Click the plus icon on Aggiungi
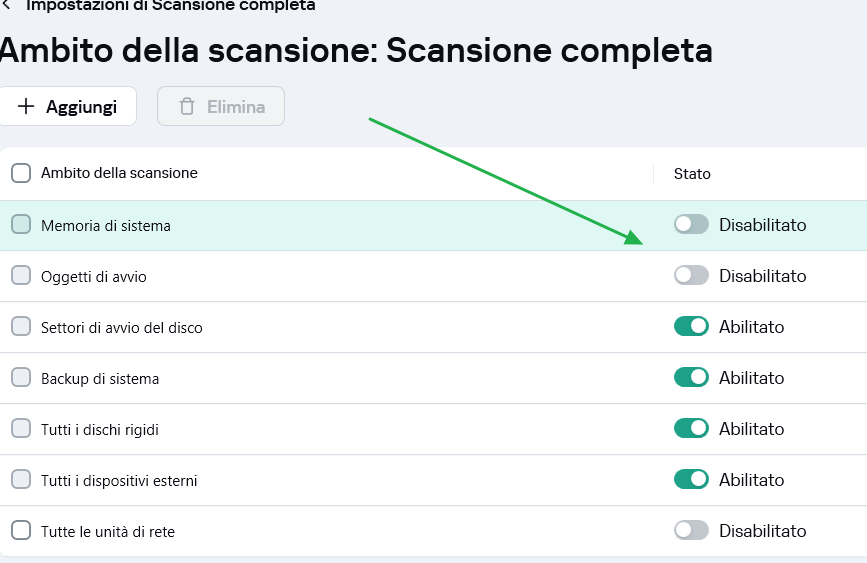 (x=26, y=106)
